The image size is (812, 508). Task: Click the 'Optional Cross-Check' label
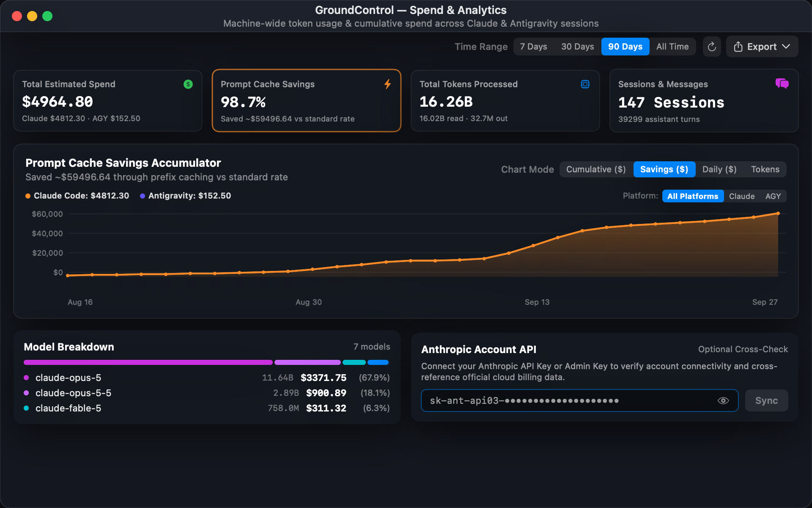[743, 349]
